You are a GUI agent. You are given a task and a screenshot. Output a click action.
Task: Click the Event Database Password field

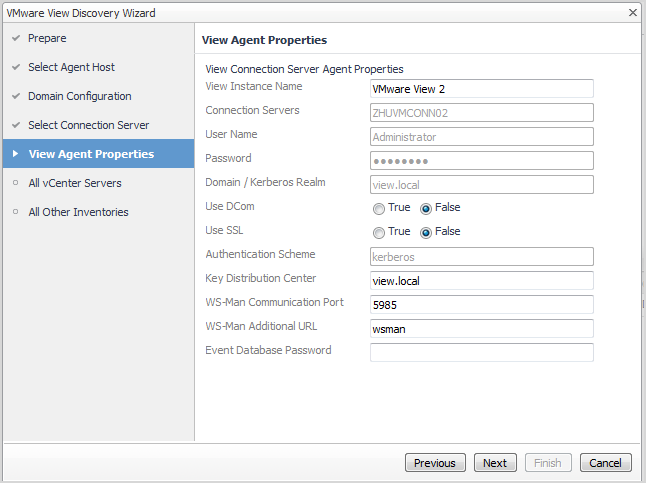coord(481,352)
